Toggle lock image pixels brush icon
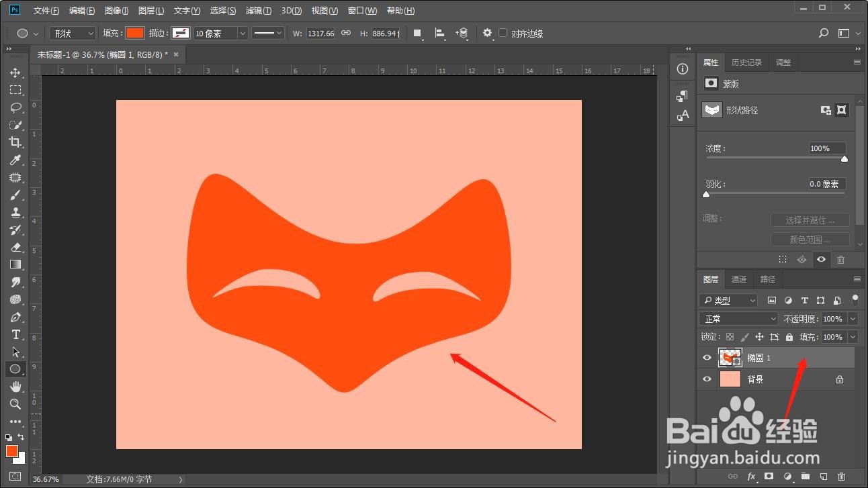This screenshot has width=868, height=488. point(744,337)
